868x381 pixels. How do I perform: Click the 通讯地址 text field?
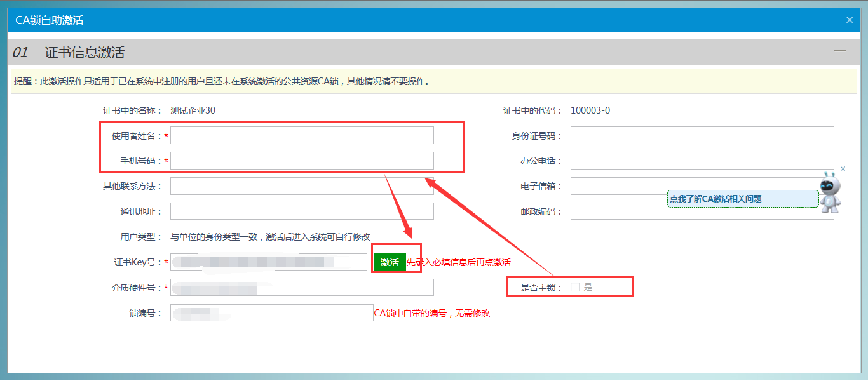pyautogui.click(x=302, y=211)
